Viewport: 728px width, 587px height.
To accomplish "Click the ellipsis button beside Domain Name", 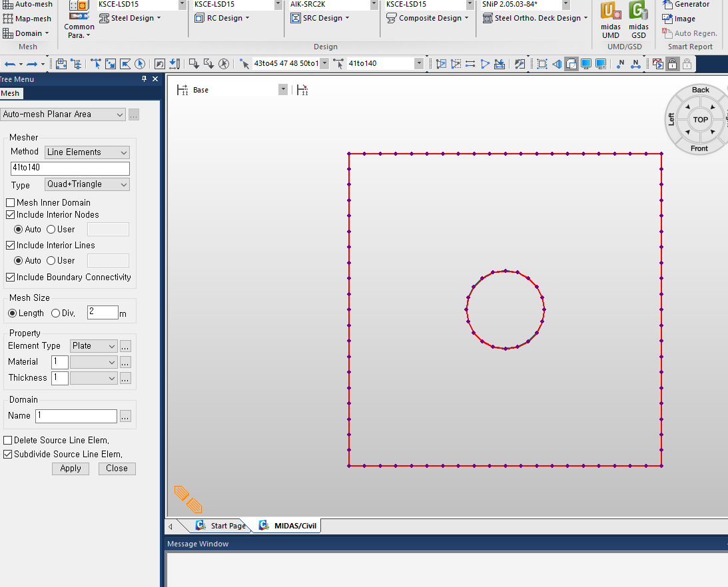I will (x=125, y=416).
